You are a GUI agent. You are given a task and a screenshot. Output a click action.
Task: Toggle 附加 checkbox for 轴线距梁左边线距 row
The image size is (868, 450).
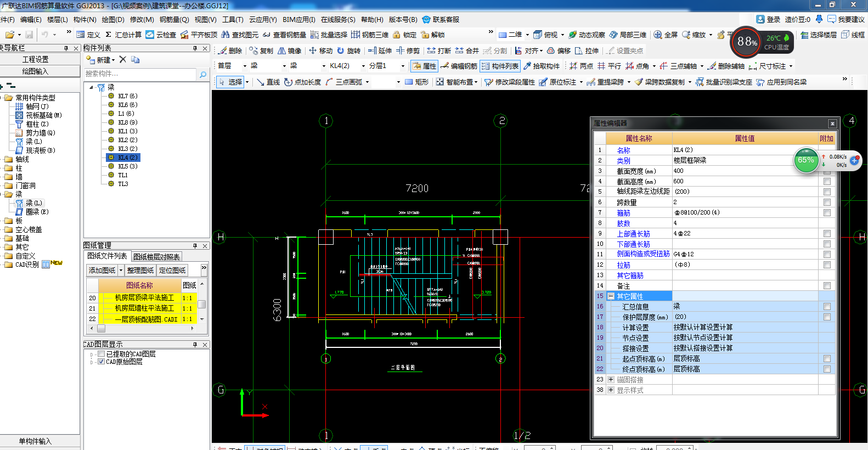coord(827,192)
